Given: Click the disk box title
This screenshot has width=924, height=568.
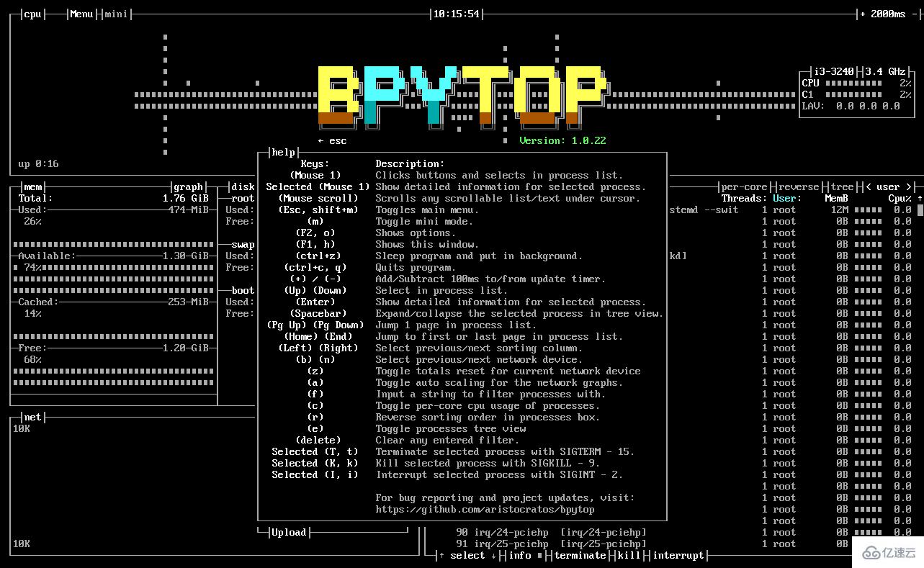Looking at the screenshot, I should pyautogui.click(x=243, y=186).
